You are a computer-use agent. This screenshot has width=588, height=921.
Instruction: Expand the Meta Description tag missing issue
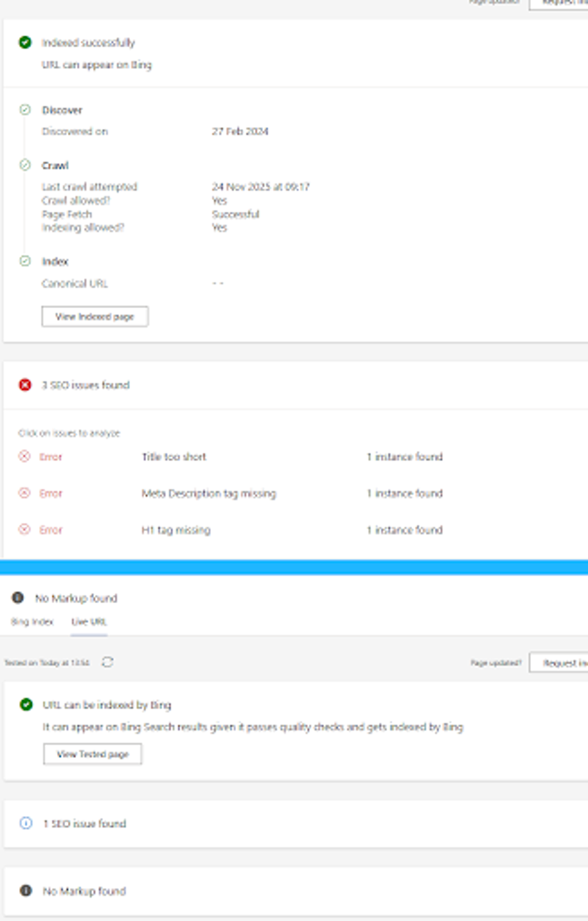click(x=210, y=493)
